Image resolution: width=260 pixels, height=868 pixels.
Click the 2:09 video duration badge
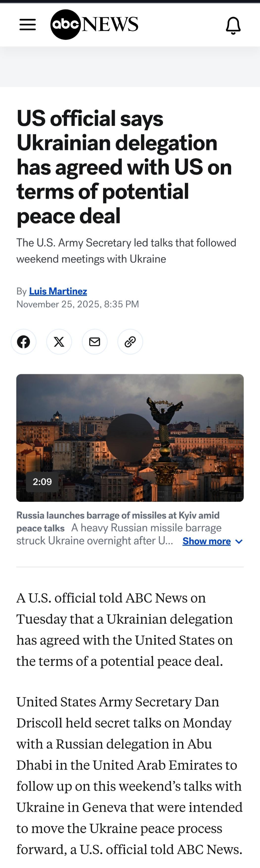click(x=43, y=481)
